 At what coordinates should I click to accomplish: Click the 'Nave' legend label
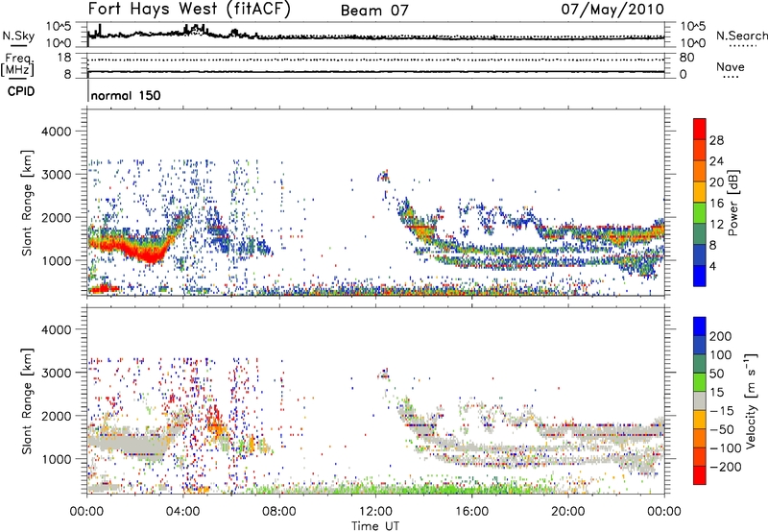(731, 66)
